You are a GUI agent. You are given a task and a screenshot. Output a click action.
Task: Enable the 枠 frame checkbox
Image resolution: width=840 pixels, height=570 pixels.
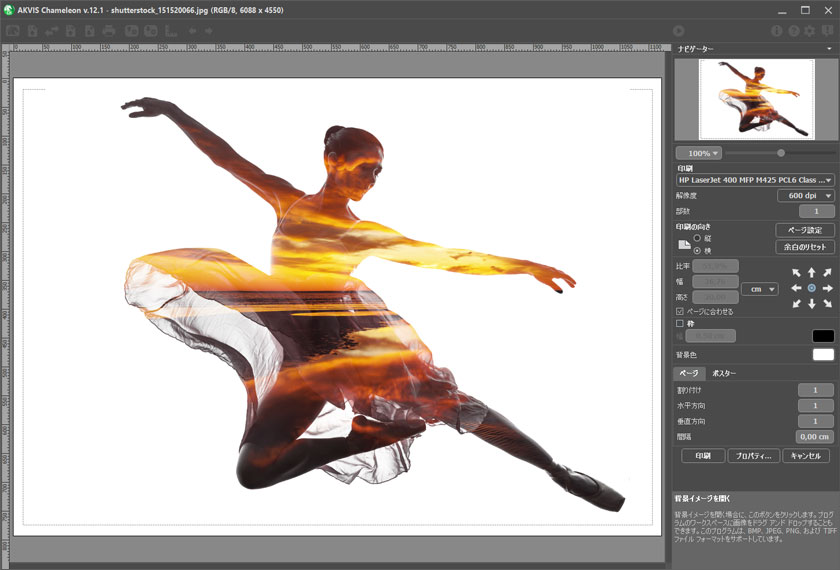[x=680, y=324]
